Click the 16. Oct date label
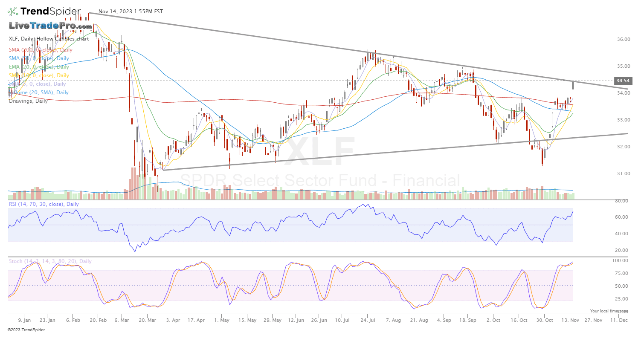The height and width of the screenshot is (338, 644). [x=519, y=320]
